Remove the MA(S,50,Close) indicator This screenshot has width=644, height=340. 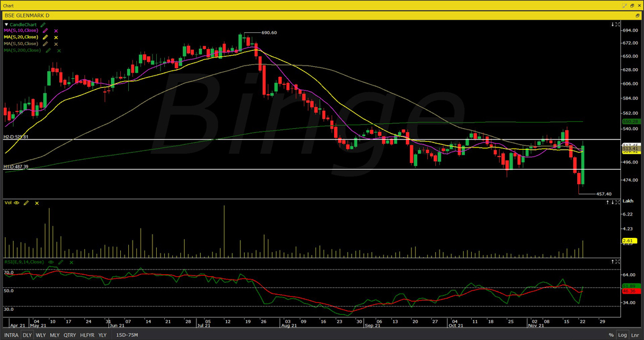[x=56, y=44]
